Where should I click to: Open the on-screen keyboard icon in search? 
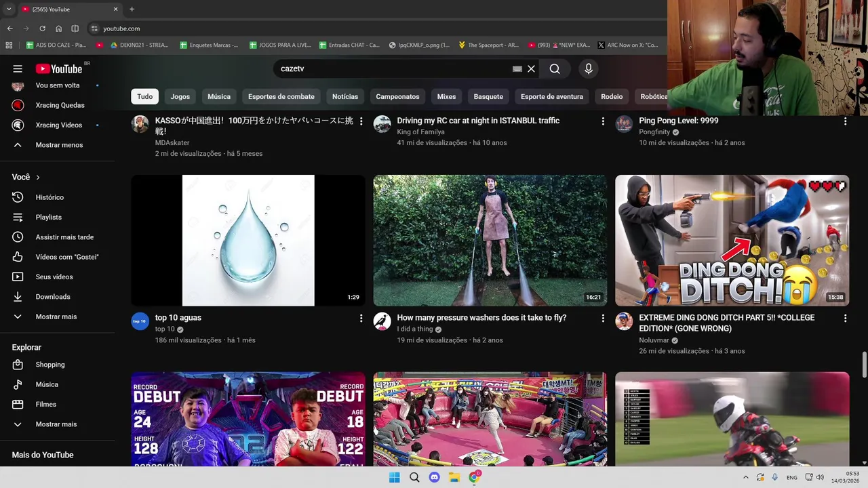click(517, 68)
